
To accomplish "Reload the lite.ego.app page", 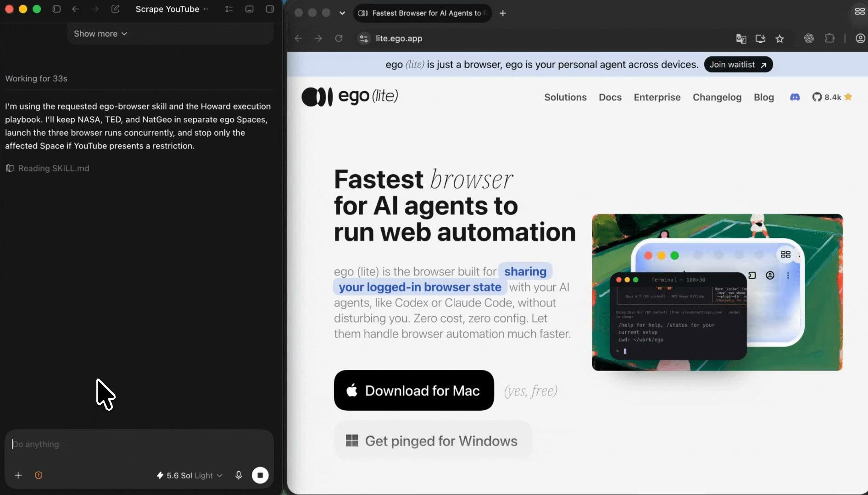I will (339, 38).
